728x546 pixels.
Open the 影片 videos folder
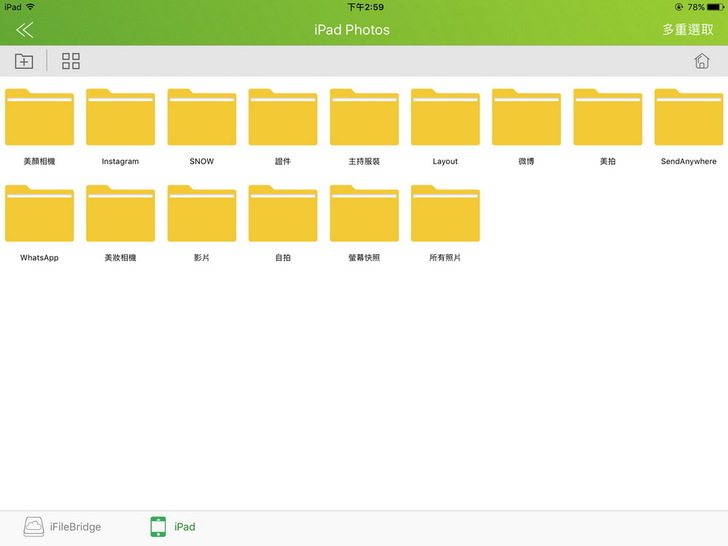pos(202,213)
